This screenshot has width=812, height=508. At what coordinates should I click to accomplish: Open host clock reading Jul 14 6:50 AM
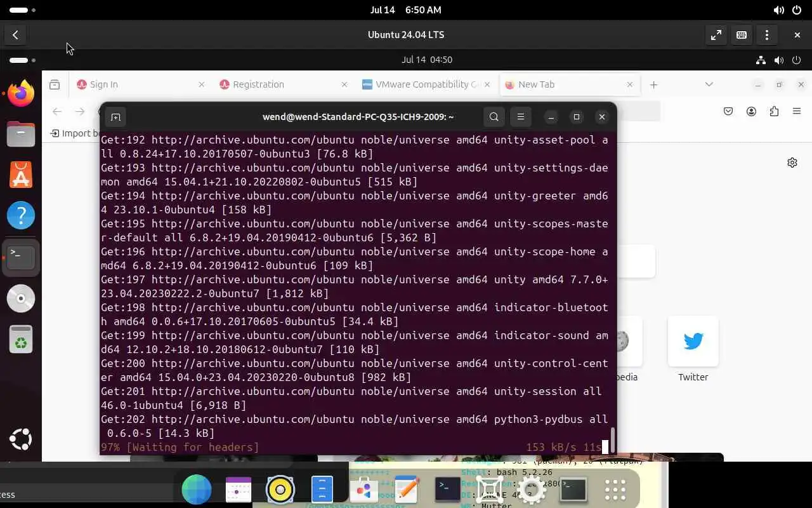pos(406,10)
